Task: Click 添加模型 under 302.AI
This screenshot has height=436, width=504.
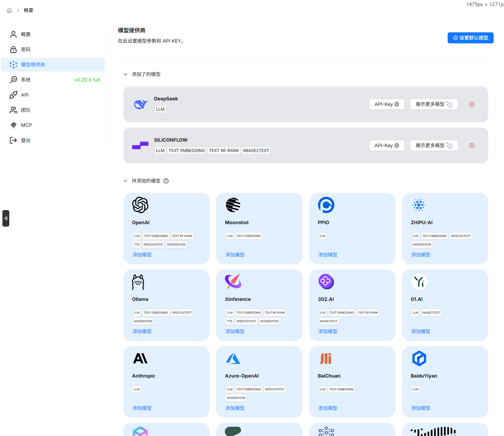Action: pos(328,331)
